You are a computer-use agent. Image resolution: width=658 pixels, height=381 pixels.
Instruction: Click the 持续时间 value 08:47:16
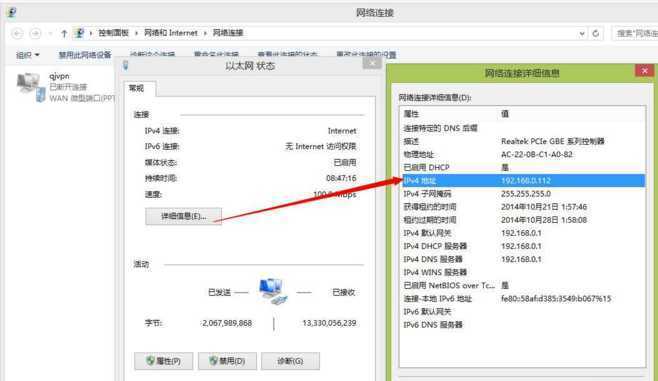pos(341,178)
